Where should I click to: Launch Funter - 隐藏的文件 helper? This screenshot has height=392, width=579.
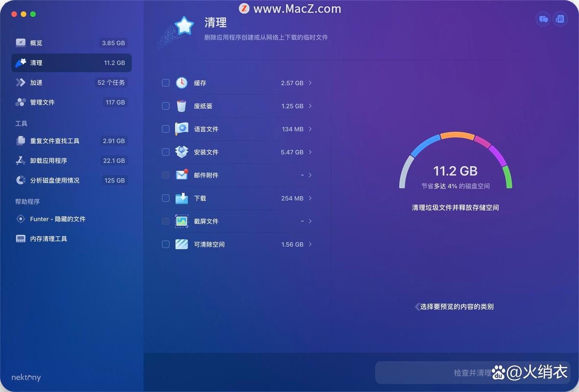coord(72,219)
